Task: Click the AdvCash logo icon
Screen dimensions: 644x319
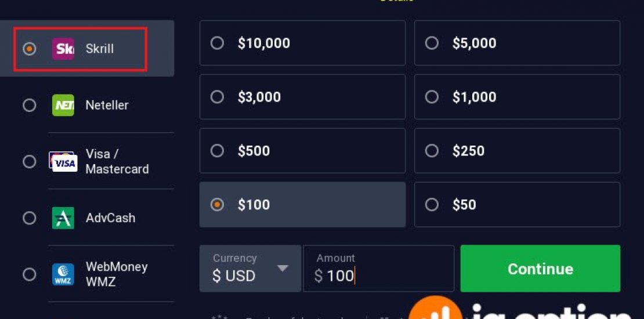Action: click(x=63, y=218)
